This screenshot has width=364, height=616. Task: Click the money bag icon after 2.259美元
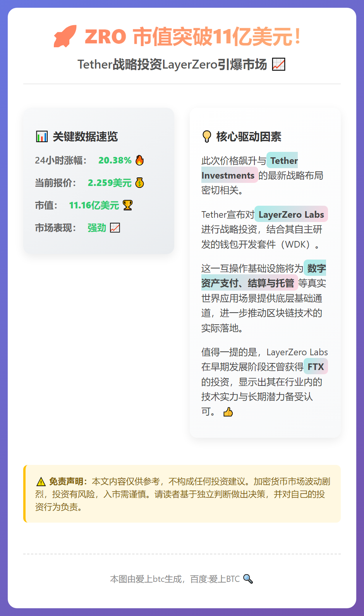pos(140,182)
